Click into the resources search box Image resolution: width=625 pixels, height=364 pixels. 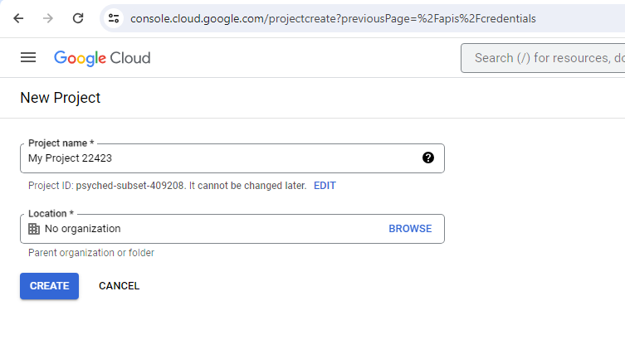(543, 58)
